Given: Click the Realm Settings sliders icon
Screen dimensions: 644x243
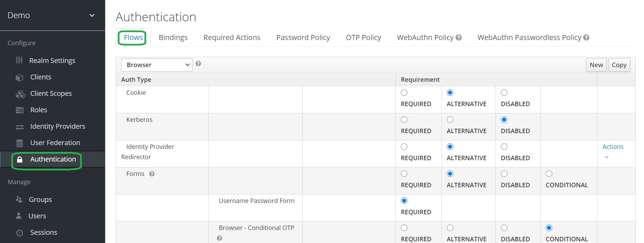Looking at the screenshot, I should tap(19, 61).
